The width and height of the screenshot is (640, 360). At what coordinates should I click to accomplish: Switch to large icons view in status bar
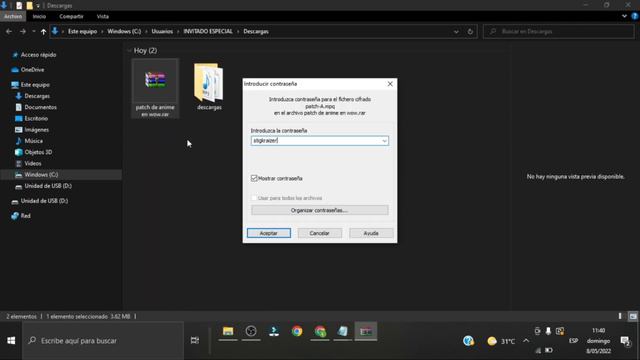pos(633,316)
